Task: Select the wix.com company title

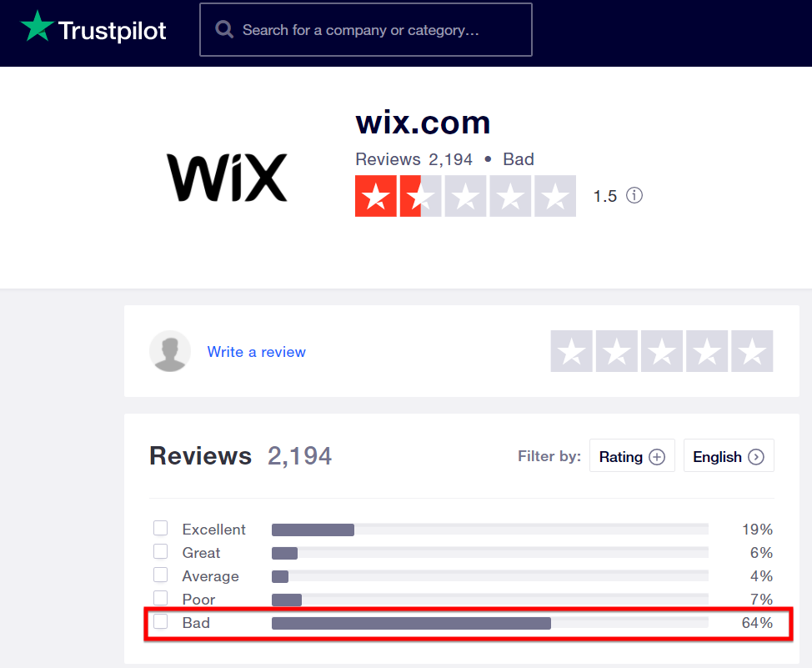Action: pyautogui.click(x=423, y=122)
